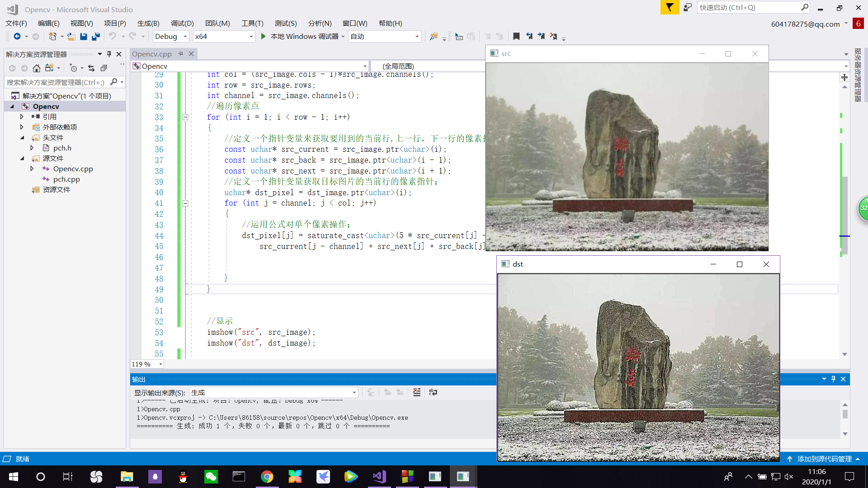Image resolution: width=868 pixels, height=488 pixels.
Task: Click the Open File folder icon
Action: click(x=71, y=37)
